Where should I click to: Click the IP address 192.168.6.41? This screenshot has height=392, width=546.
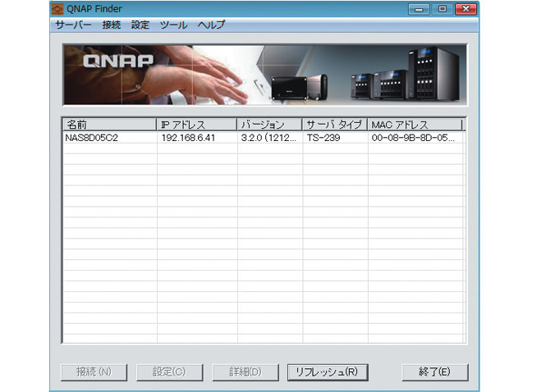pyautogui.click(x=188, y=138)
